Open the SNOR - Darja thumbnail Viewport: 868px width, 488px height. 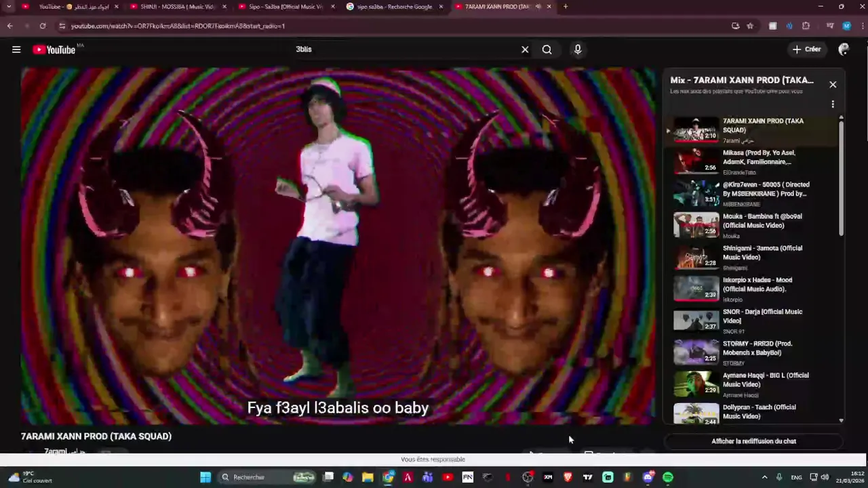pos(696,320)
